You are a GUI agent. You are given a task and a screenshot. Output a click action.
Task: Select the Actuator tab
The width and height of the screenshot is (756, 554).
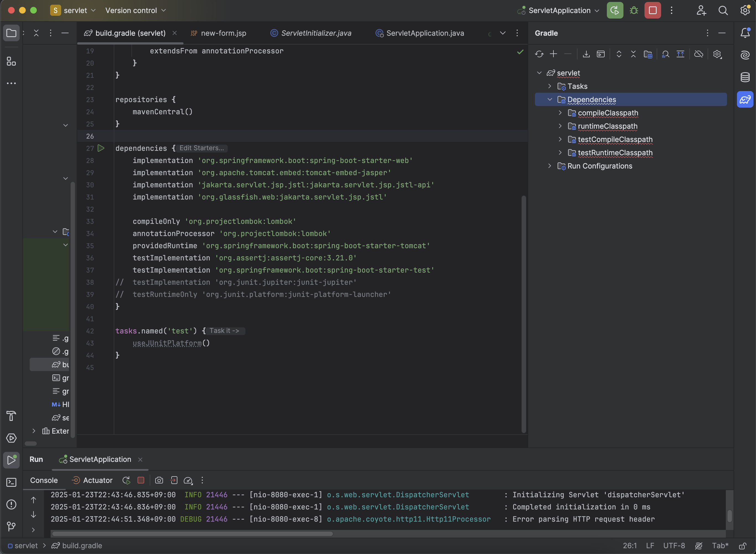(92, 480)
